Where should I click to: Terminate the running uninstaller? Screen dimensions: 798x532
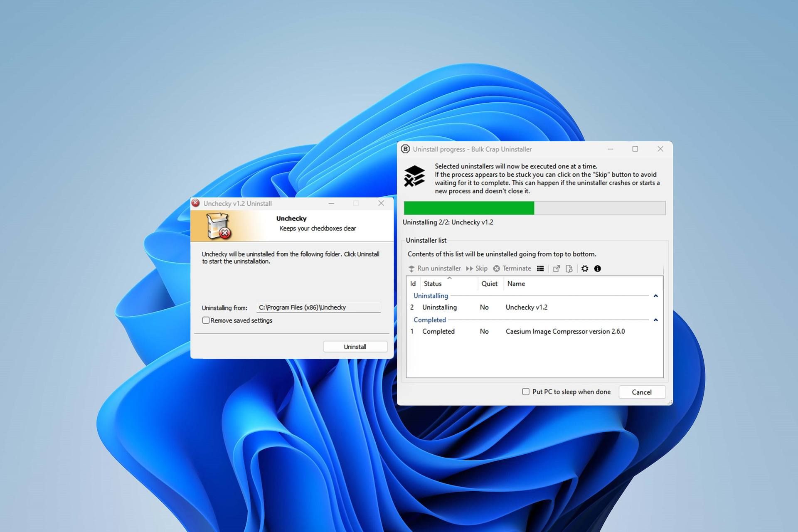[512, 268]
